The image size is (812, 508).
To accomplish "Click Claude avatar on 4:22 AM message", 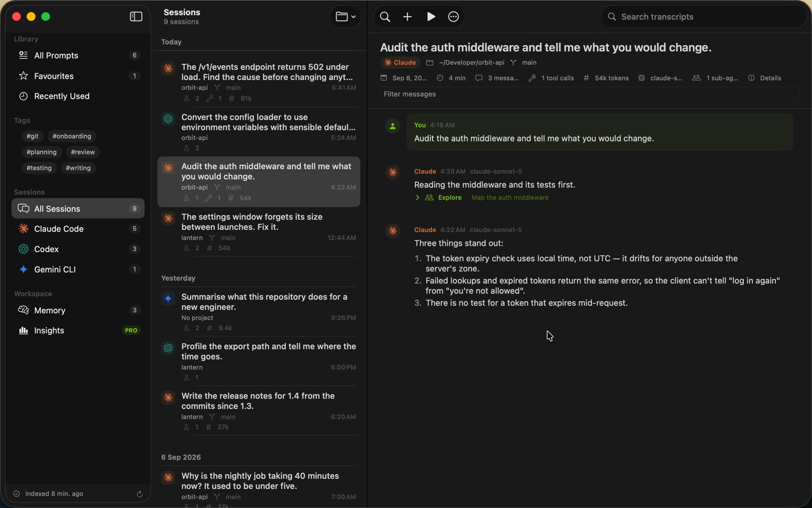I will point(392,231).
